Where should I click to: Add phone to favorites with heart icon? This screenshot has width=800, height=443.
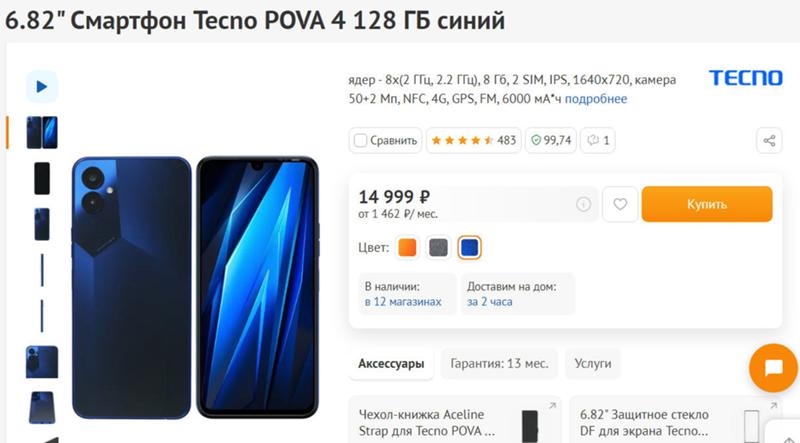click(620, 204)
